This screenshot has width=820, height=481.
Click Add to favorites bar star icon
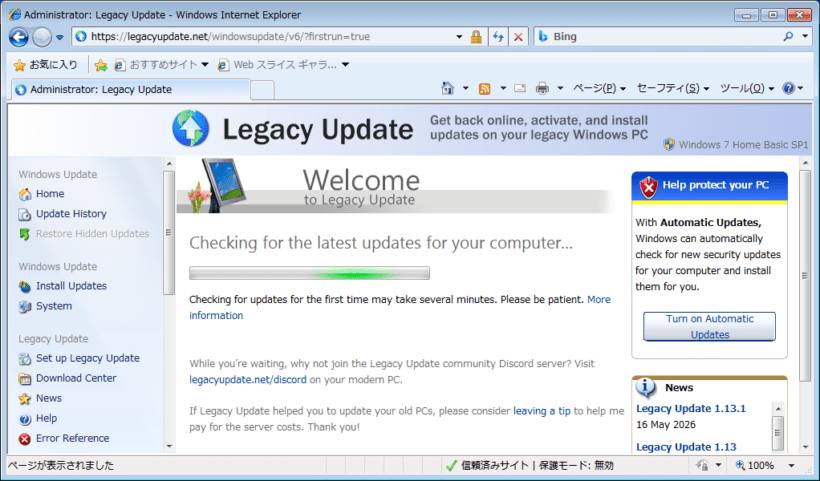point(101,65)
